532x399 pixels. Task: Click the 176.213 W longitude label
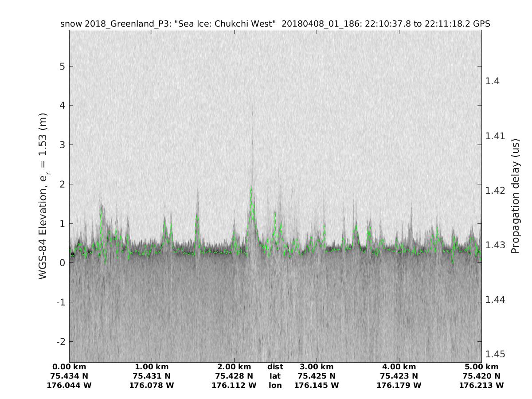point(481,385)
